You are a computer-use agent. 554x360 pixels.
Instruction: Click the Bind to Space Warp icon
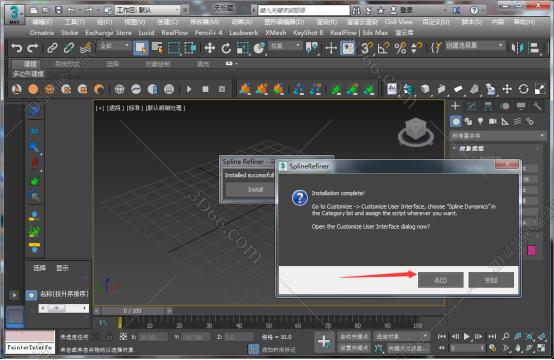[x=86, y=48]
